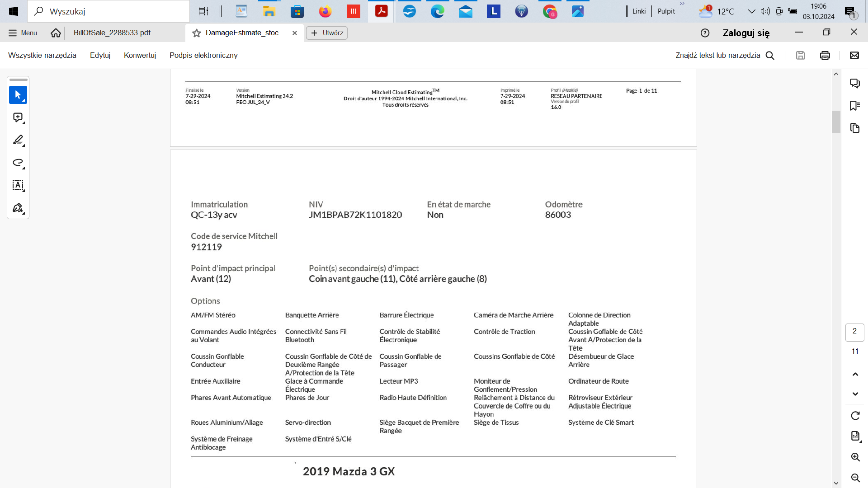Select the arrow selection tool
The height and width of the screenshot is (488, 868).
click(x=18, y=95)
